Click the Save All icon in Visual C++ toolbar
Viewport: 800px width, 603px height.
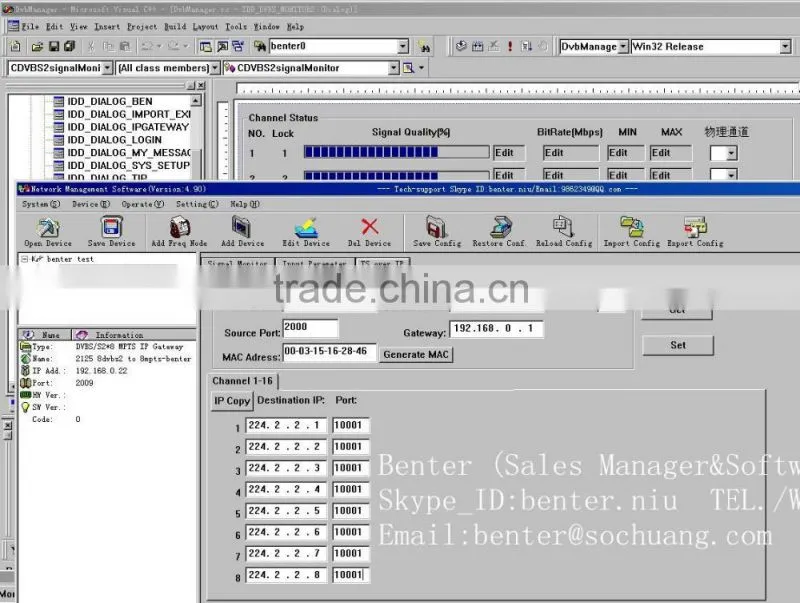click(69, 46)
